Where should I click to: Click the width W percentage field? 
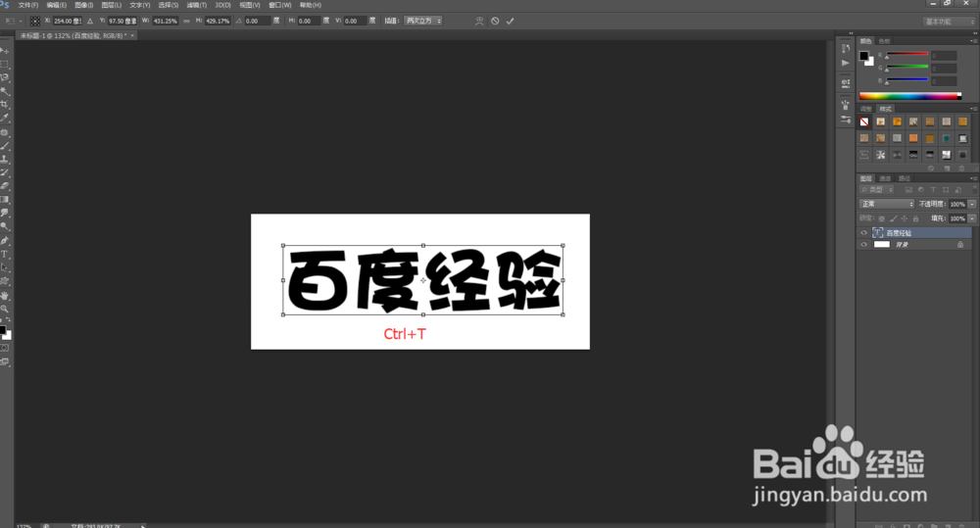[x=165, y=22]
